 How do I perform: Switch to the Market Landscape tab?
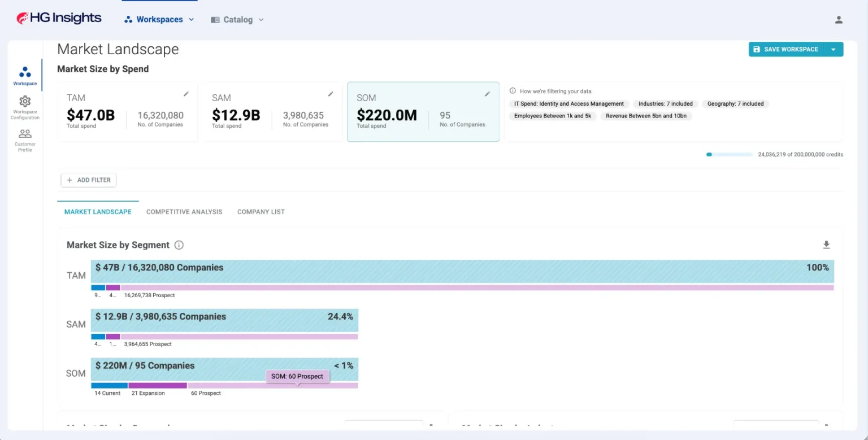(x=98, y=212)
